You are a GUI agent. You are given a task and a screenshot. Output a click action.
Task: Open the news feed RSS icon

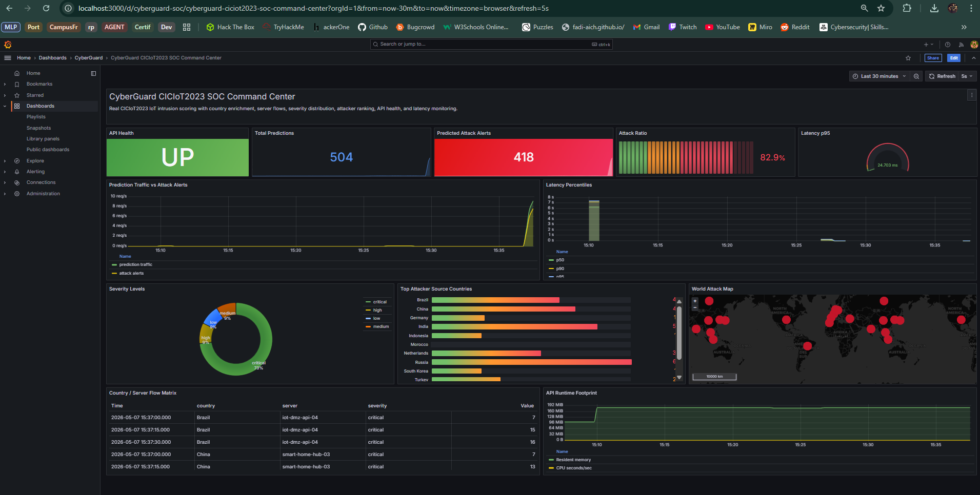[x=961, y=45]
